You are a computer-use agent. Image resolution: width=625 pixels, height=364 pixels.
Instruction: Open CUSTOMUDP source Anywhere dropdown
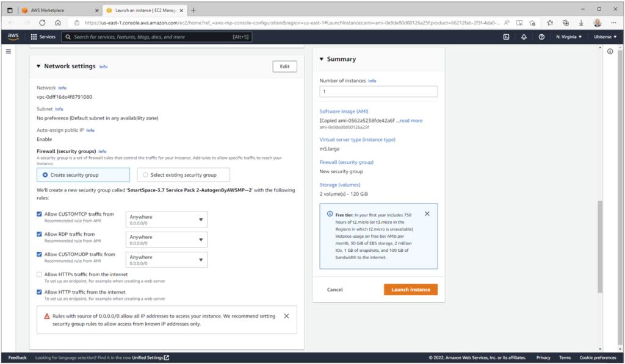(x=167, y=260)
